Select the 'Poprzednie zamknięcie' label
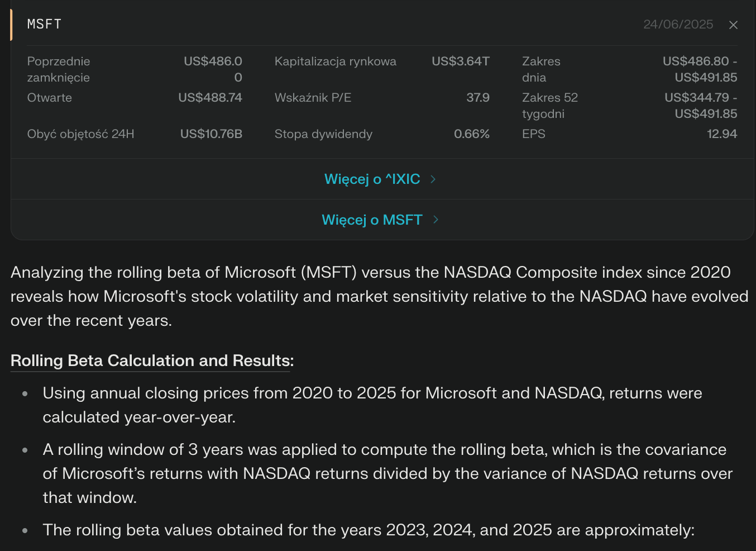Image resolution: width=756 pixels, height=551 pixels. tap(59, 69)
